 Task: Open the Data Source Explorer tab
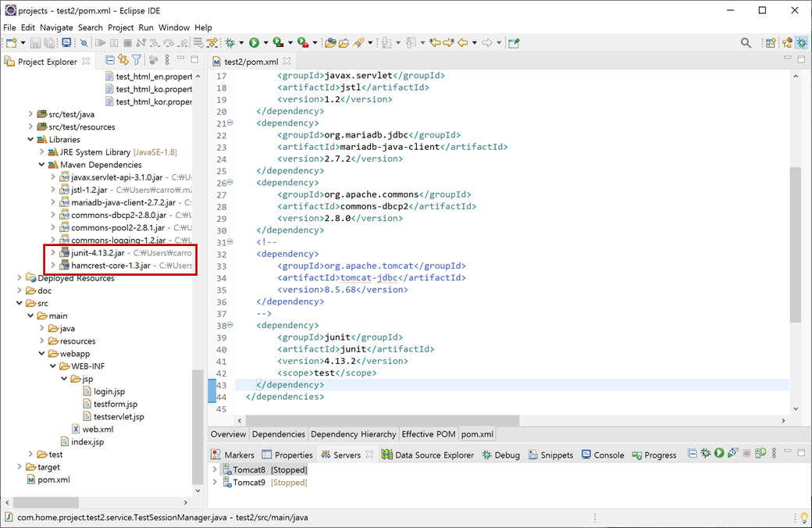click(x=428, y=455)
